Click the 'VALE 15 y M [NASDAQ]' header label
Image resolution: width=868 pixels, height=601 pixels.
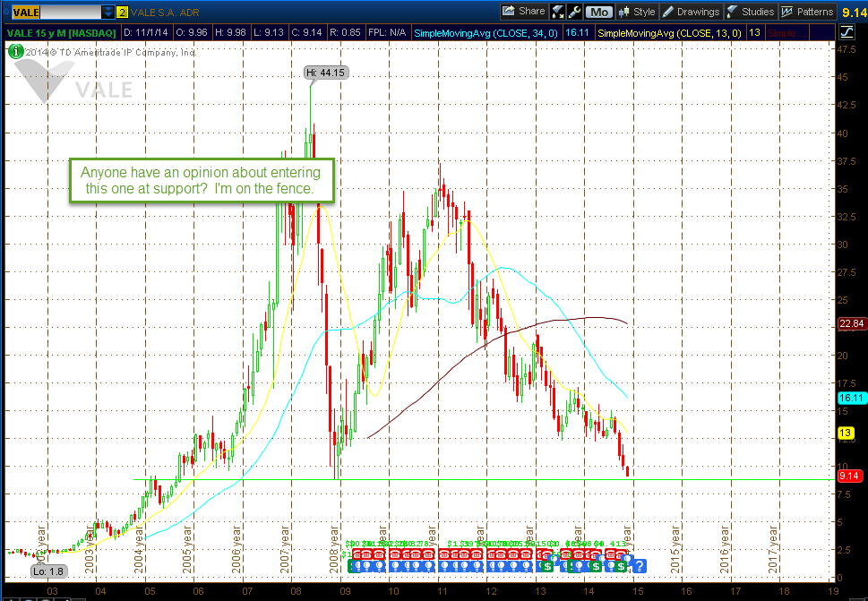62,32
